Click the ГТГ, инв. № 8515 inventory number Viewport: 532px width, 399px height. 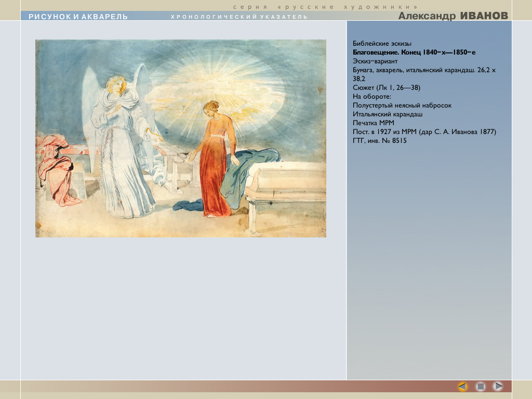(x=379, y=141)
